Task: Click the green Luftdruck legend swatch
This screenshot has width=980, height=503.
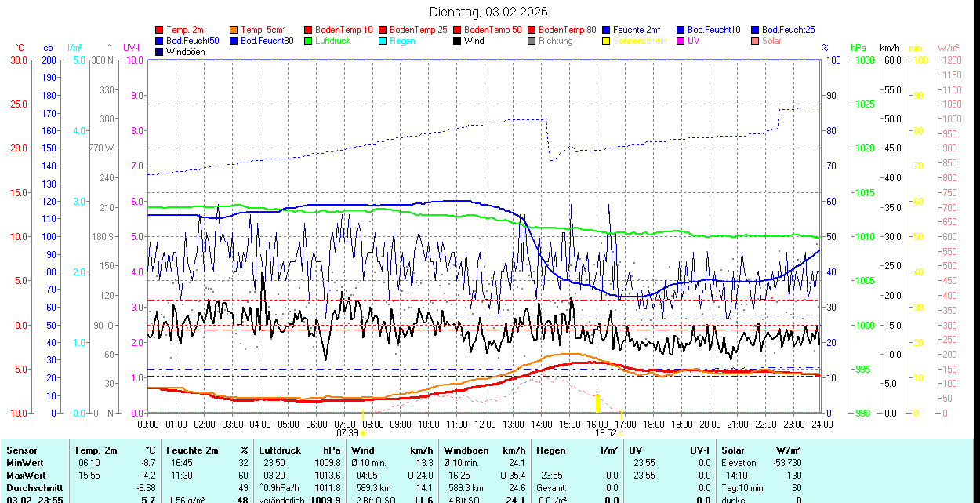Action: (309, 41)
